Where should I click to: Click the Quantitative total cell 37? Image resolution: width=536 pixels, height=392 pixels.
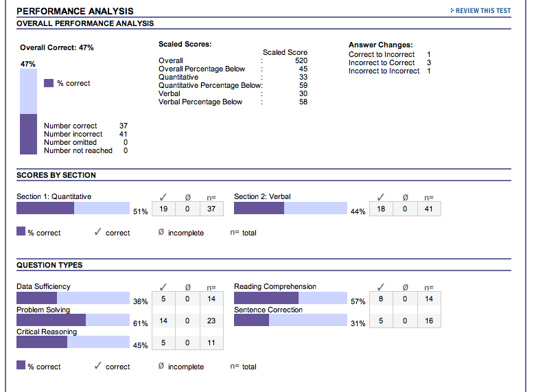point(211,209)
